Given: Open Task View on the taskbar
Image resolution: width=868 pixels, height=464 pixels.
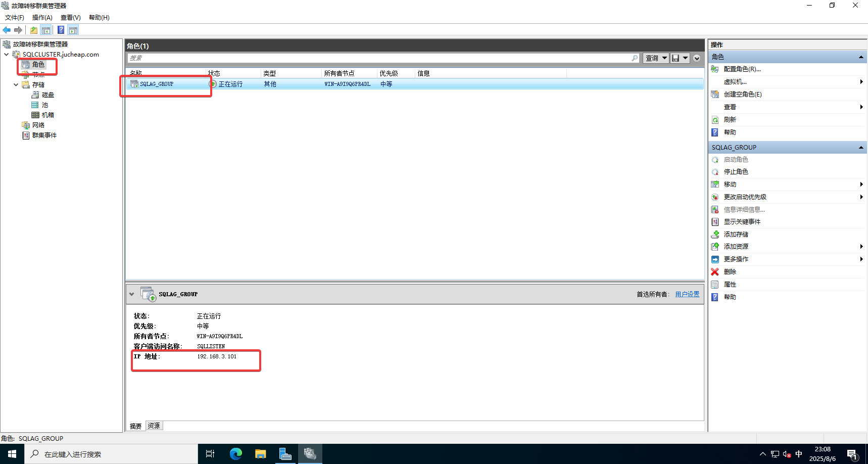Looking at the screenshot, I should pos(210,454).
